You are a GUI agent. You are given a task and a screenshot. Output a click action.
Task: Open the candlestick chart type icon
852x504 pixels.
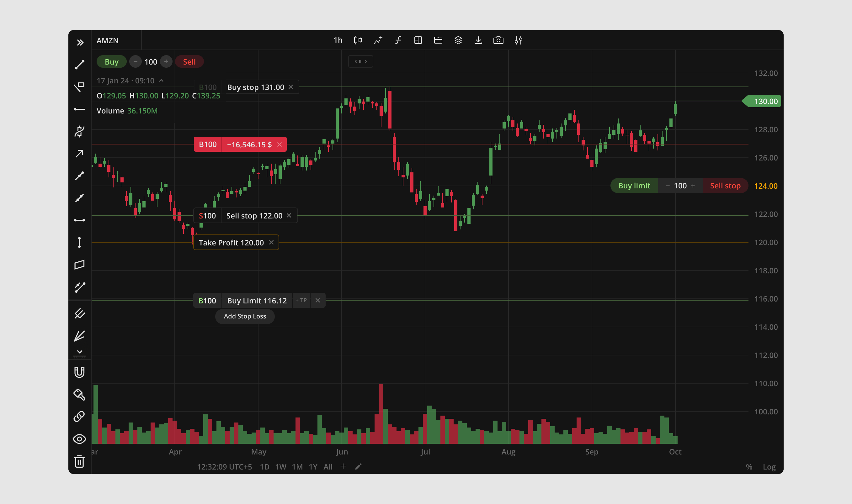click(358, 40)
